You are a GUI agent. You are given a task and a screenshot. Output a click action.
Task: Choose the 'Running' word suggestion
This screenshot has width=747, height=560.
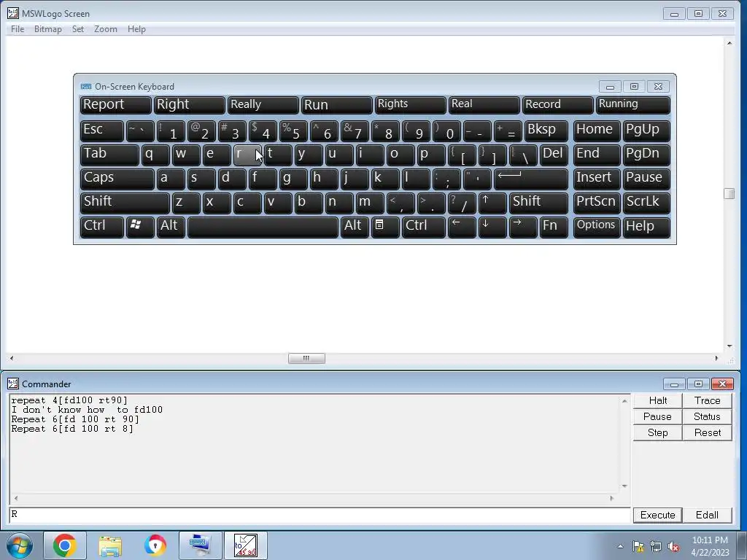(632, 105)
